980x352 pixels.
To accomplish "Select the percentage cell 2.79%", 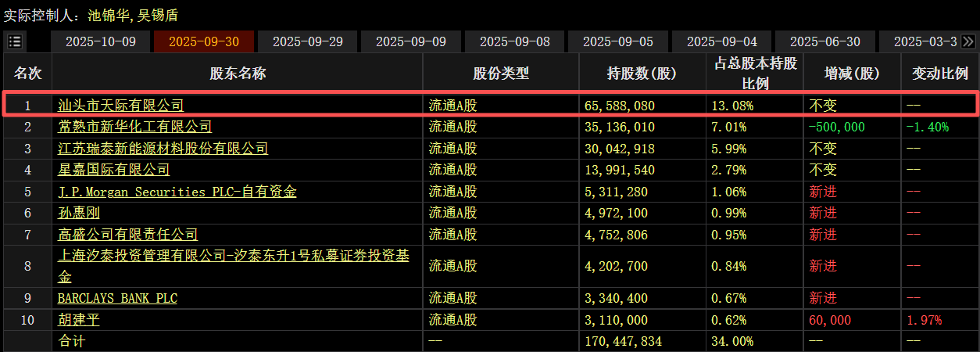I will (729, 170).
